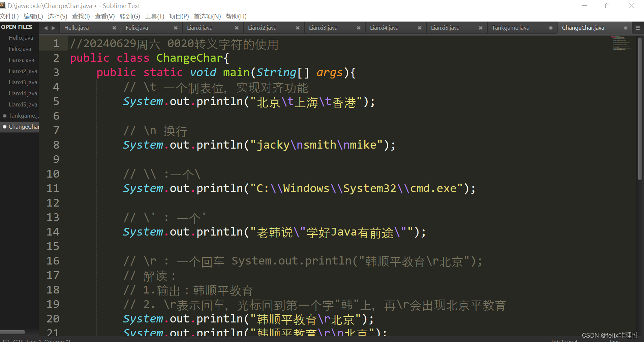Image resolution: width=644 pixels, height=342 pixels.
Task: Close the Hello.java tab
Action: [114, 28]
